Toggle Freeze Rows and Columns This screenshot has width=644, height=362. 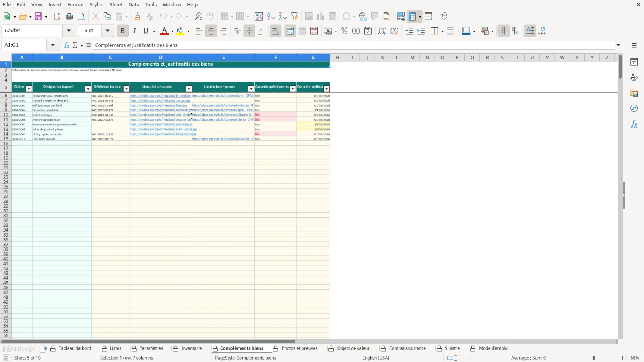coord(412,16)
